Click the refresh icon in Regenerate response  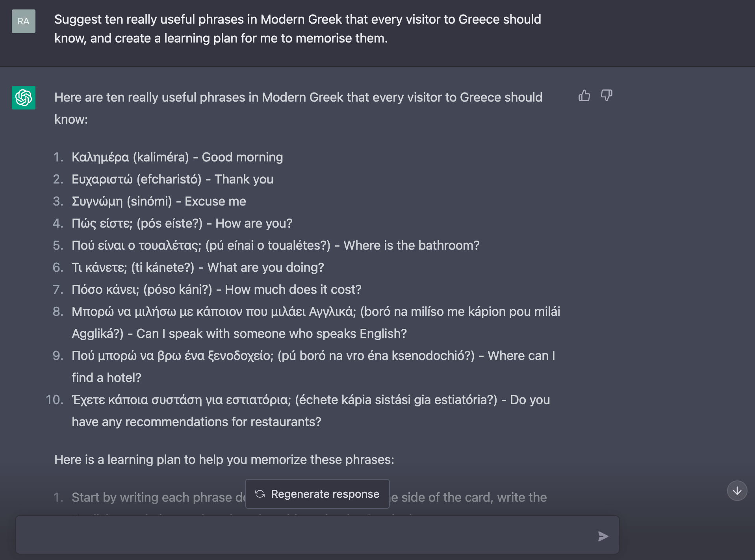click(x=260, y=494)
